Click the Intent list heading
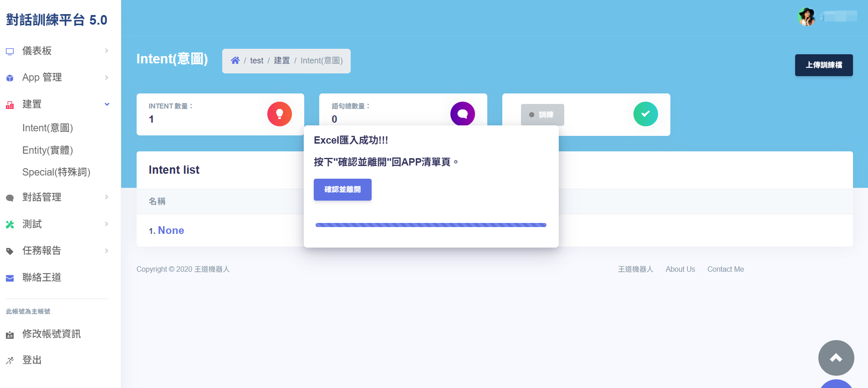The image size is (868, 388). [174, 170]
